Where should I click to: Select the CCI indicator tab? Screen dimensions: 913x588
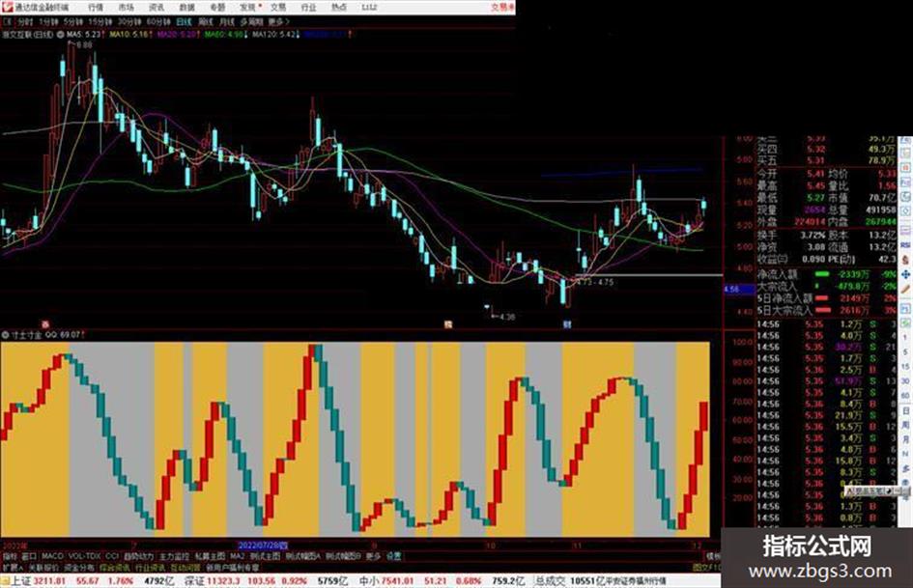click(x=112, y=556)
